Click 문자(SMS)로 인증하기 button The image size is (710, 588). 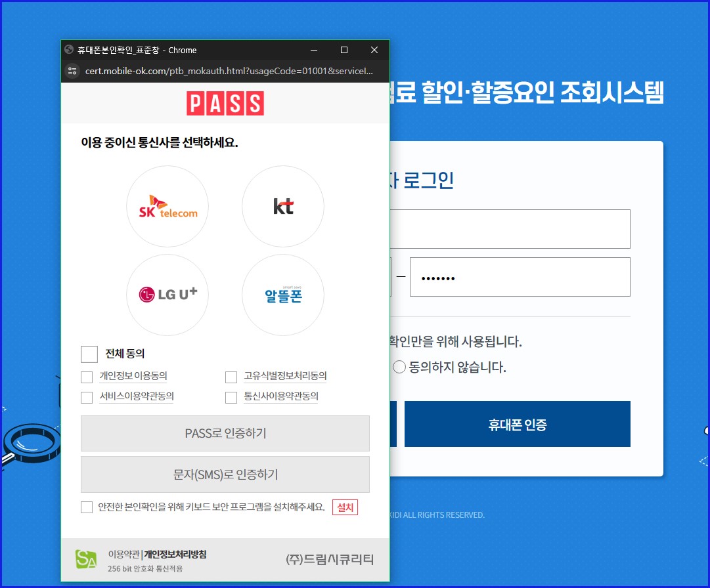click(225, 474)
